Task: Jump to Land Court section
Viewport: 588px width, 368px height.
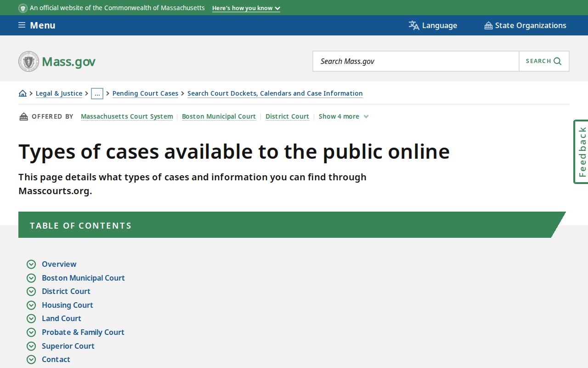Action: pyautogui.click(x=62, y=318)
